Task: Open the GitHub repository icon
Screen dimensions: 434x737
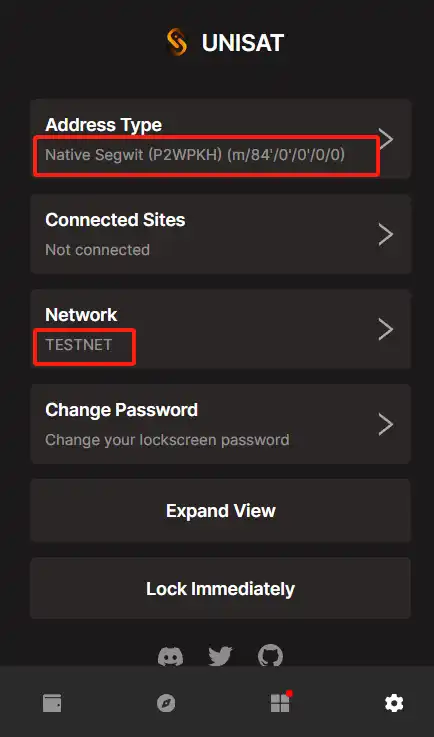Action: 270,656
